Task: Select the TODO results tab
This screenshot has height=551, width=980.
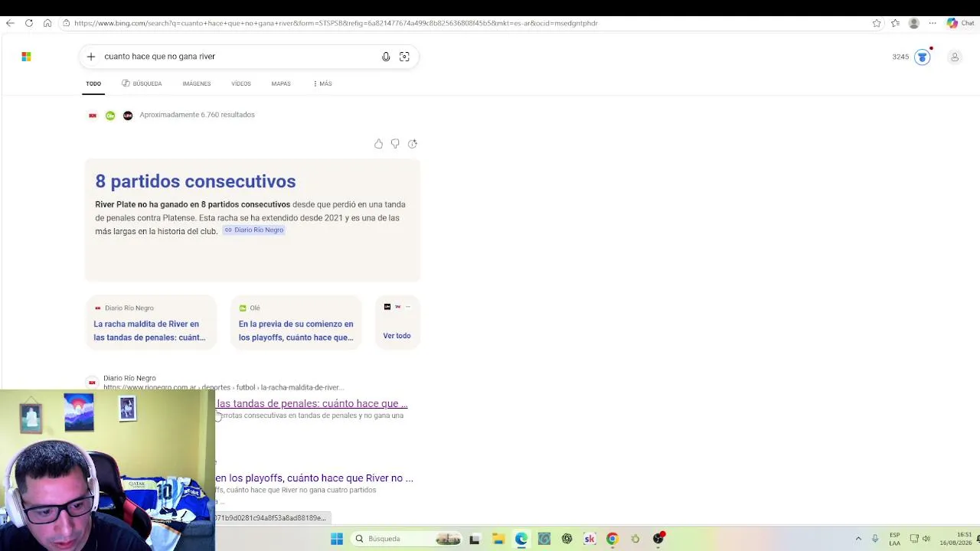Action: [93, 83]
